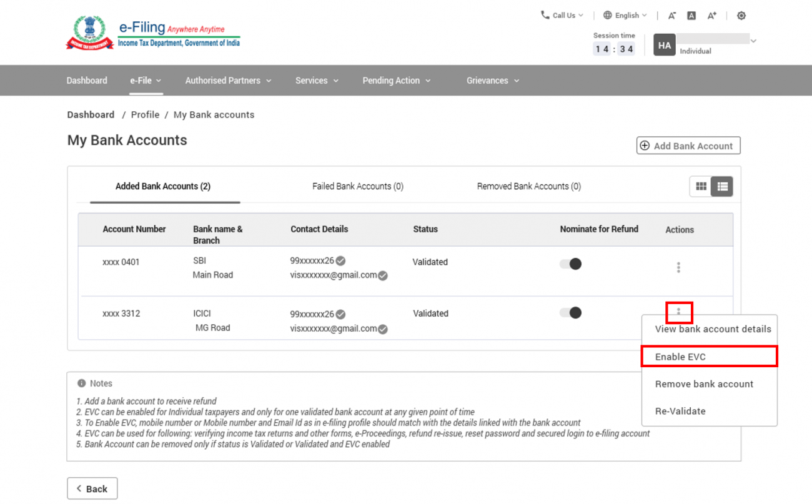Click the decrease font size icon
The width and height of the screenshot is (812, 504).
(671, 15)
